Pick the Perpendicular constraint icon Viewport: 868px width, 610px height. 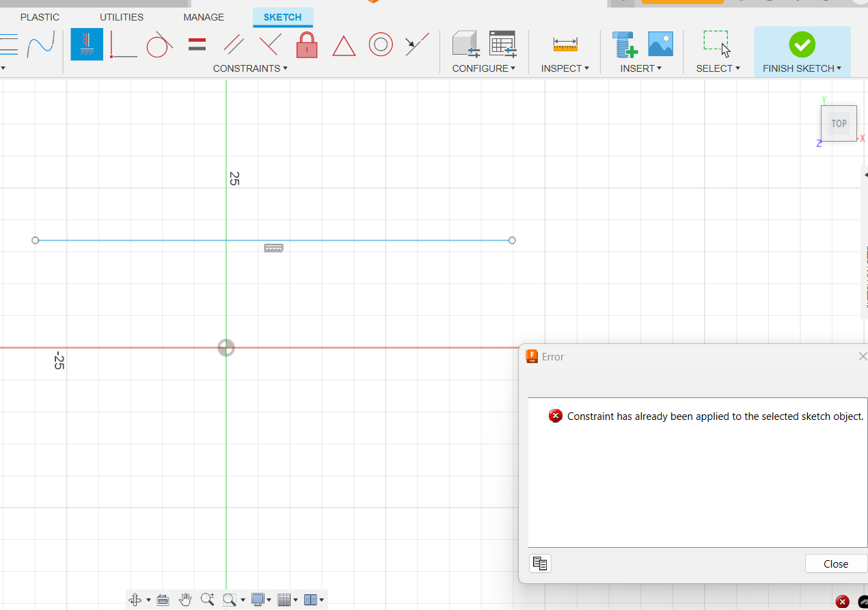pyautogui.click(x=270, y=45)
